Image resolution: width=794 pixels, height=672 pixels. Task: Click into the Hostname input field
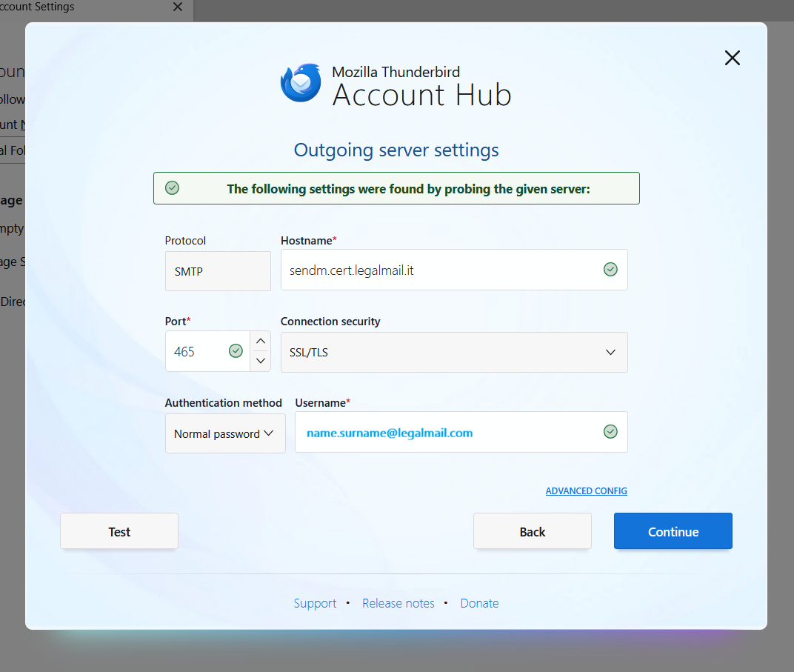[x=441, y=270]
